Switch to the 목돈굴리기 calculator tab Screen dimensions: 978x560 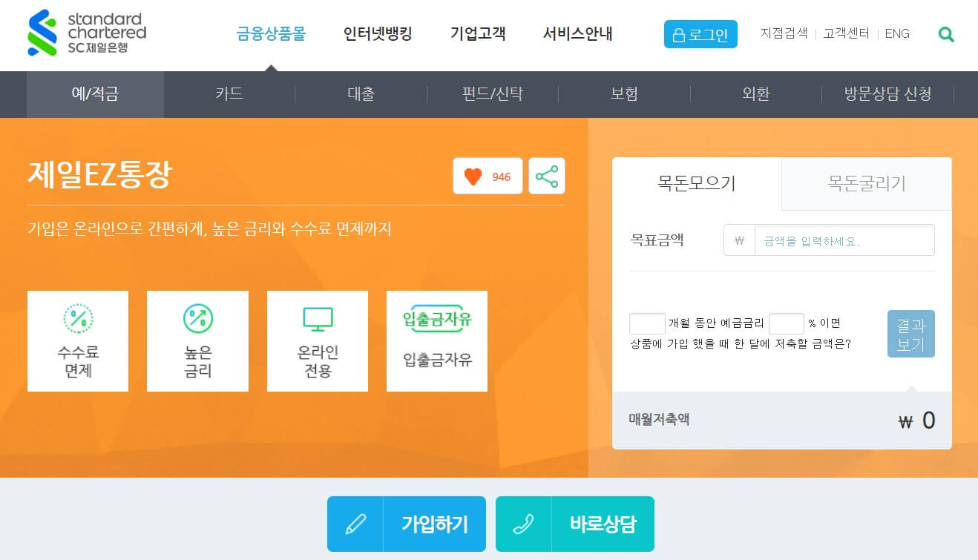point(867,183)
